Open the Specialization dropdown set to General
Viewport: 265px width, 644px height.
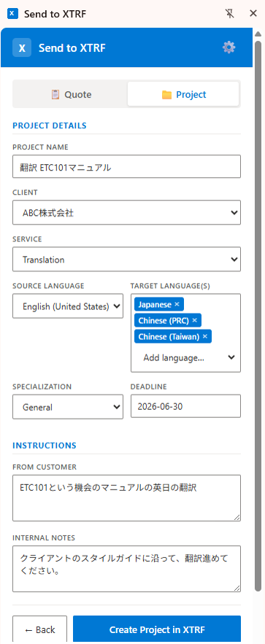pos(68,407)
